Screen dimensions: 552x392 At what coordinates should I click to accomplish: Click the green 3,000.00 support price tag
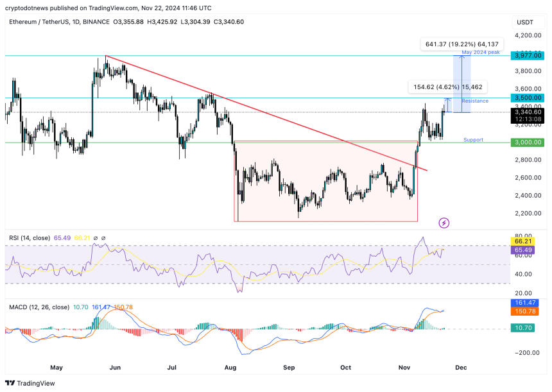(x=528, y=142)
